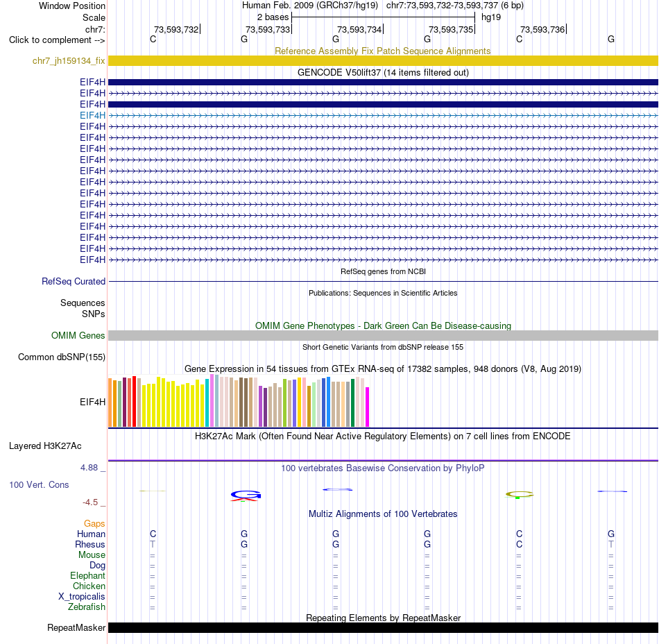Click the blue G logo in the PhyloP track
The width and height of the screenshot is (659, 644).
246,495
